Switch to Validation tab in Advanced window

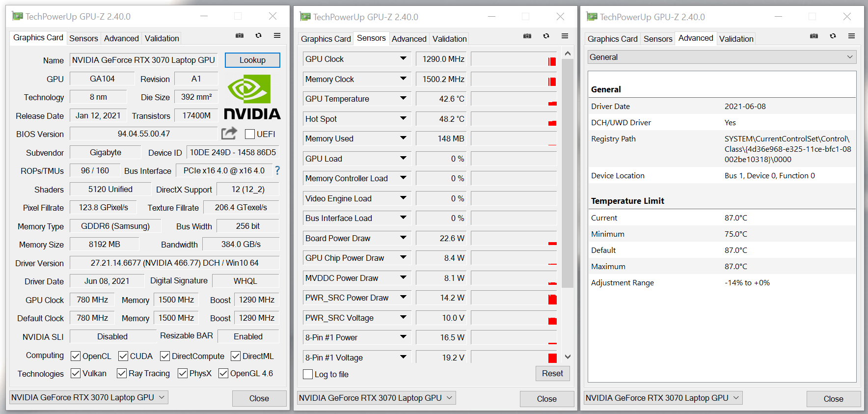pos(736,39)
